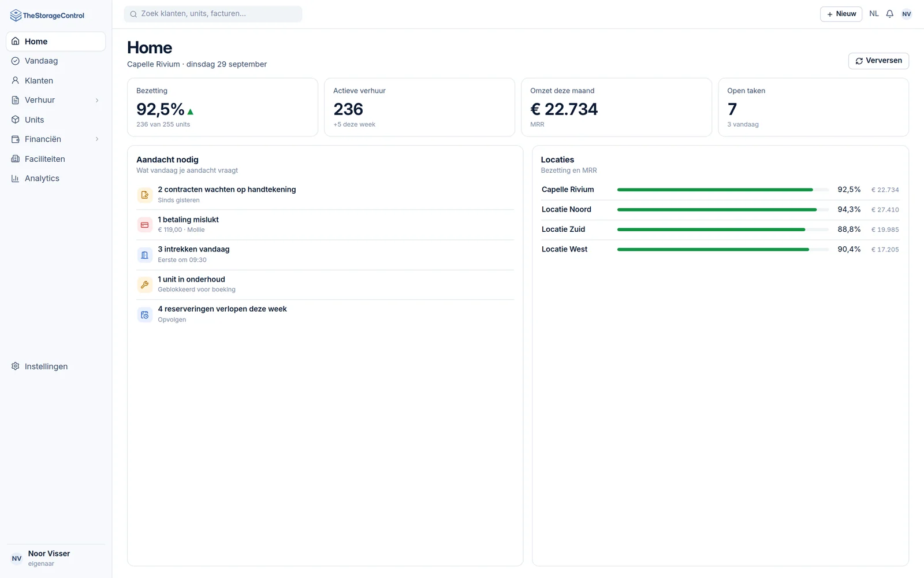Click the Verversen refresh button
Screen dimensions: 924x578
click(878, 61)
